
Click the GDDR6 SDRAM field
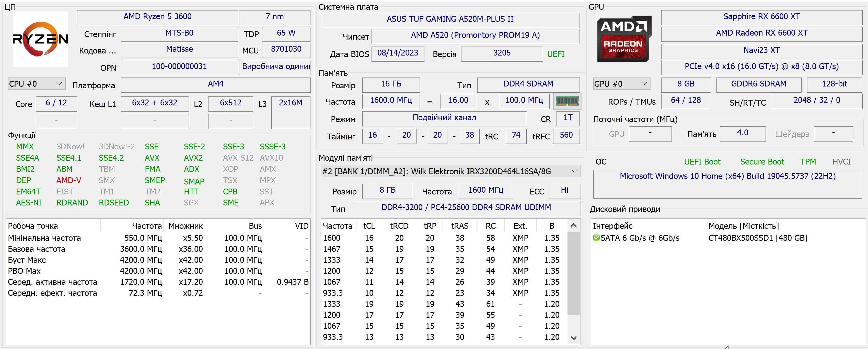758,85
